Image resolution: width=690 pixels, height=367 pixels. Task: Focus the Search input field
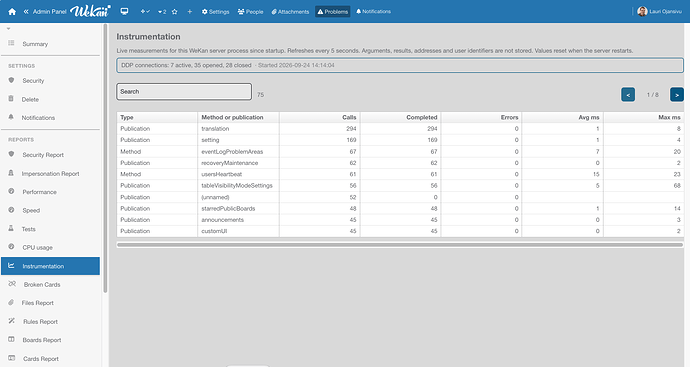(x=184, y=92)
